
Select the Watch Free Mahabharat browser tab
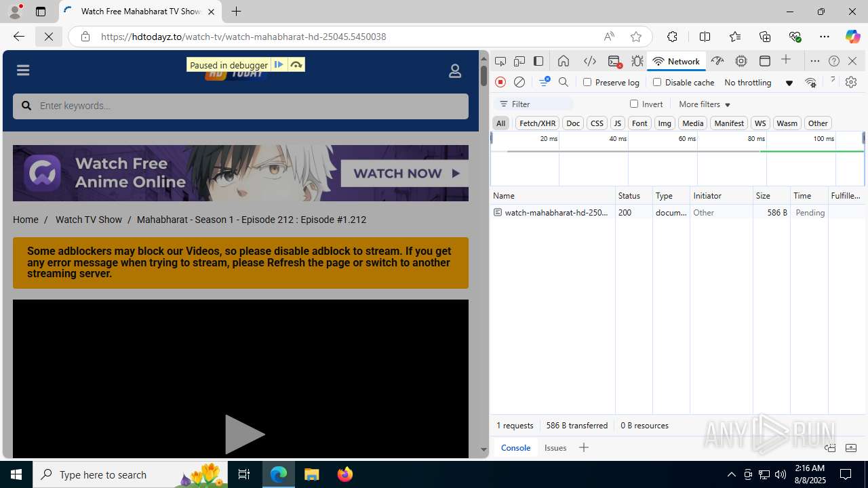pyautogui.click(x=140, y=12)
